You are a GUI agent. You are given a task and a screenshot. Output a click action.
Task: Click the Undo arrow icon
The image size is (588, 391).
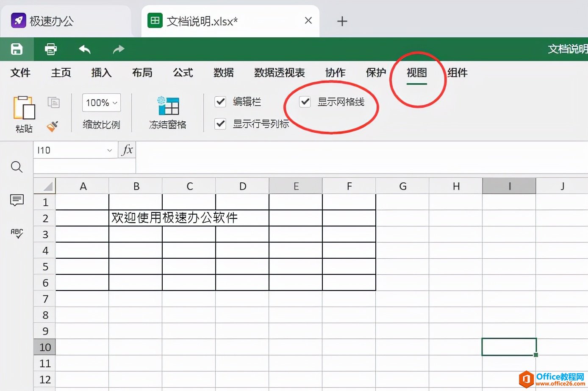[x=84, y=49]
